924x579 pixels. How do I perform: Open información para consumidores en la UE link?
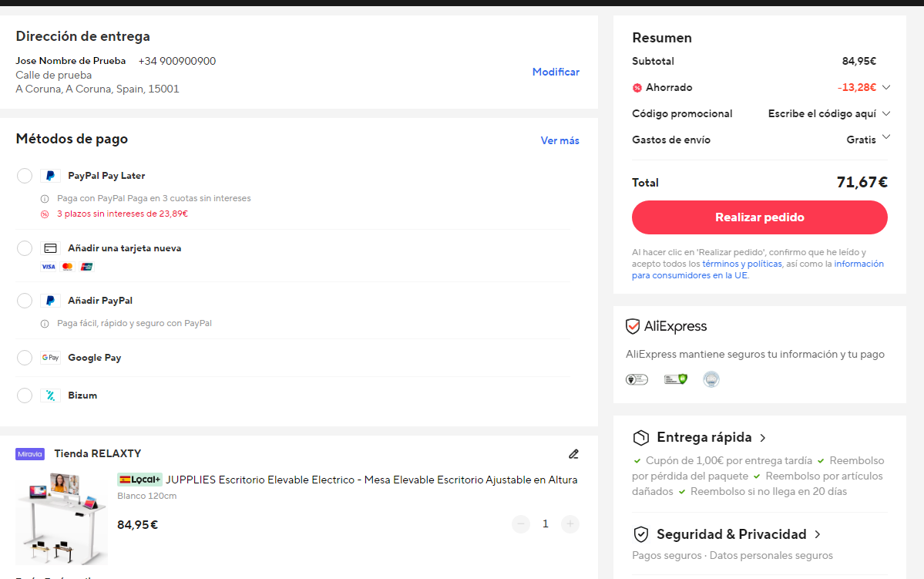click(x=758, y=269)
